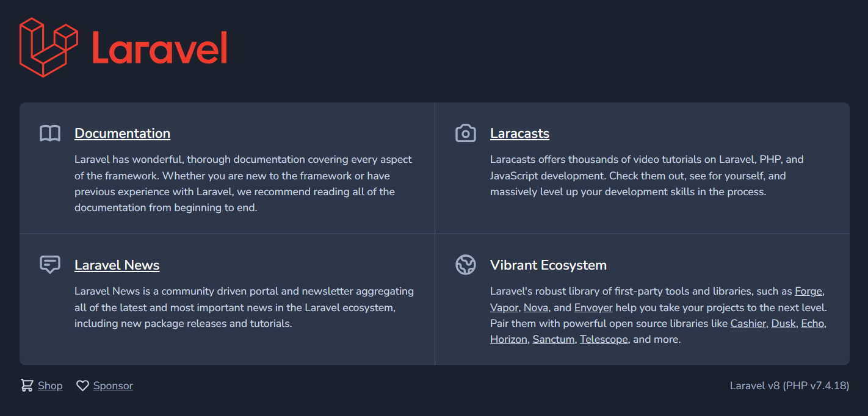Click the camera icon beside Laracasts

pos(466,134)
